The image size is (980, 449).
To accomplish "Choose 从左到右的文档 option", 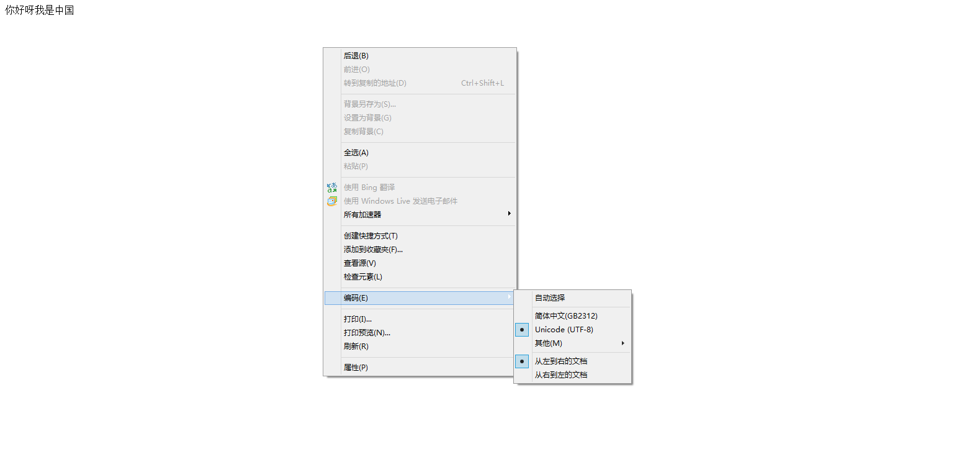I will click(x=572, y=361).
